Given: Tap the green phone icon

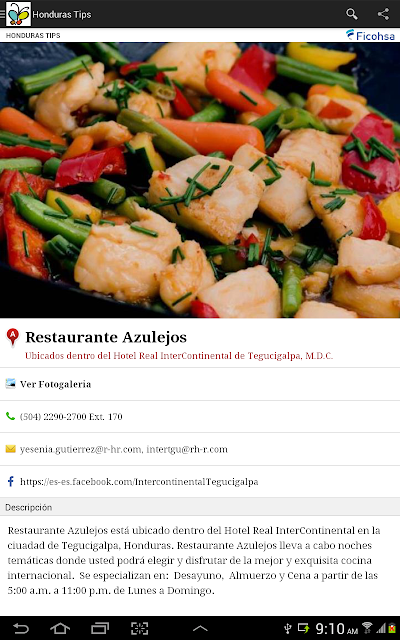Looking at the screenshot, I should pyautogui.click(x=10, y=416).
